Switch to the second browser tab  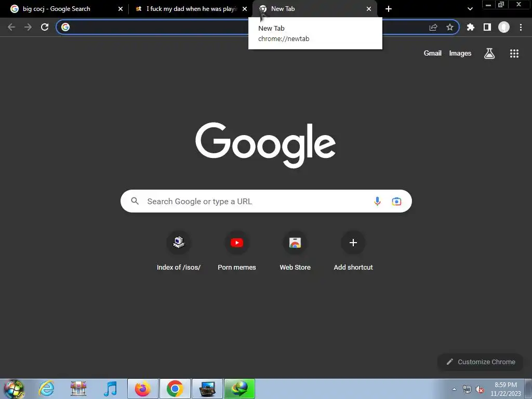pos(190,9)
